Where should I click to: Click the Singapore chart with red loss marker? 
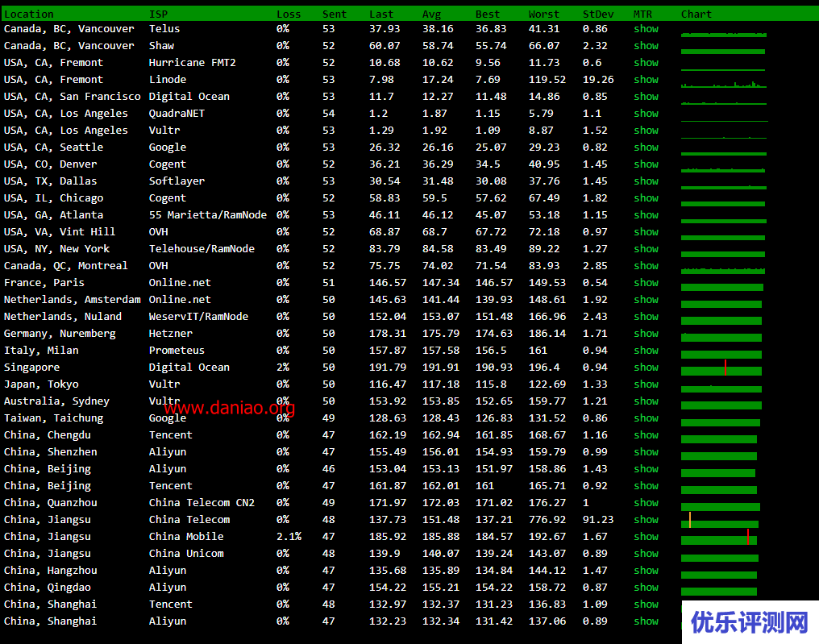(721, 368)
